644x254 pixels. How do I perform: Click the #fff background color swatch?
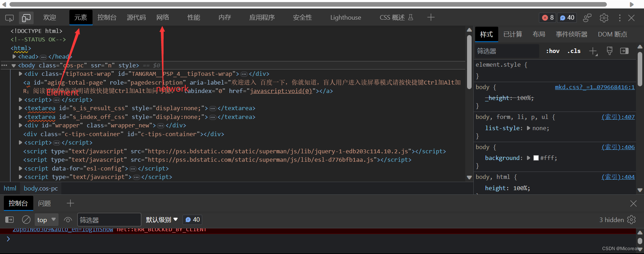click(536, 158)
